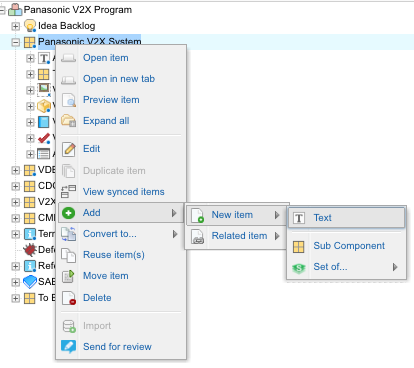Click the New item page icon
The height and width of the screenshot is (368, 414).
pyautogui.click(x=197, y=215)
